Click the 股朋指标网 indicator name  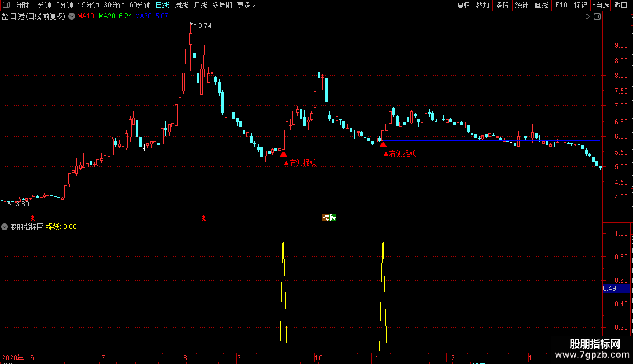[27, 227]
